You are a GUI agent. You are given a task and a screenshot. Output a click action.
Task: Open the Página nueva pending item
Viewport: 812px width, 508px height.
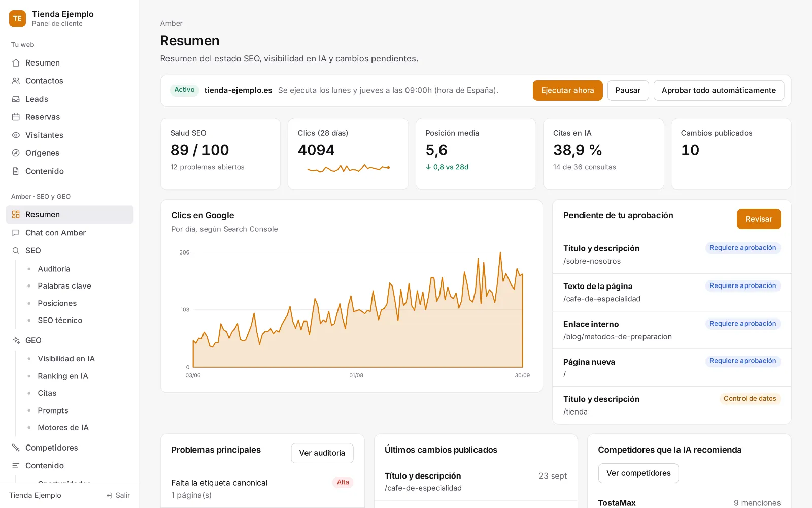click(x=671, y=368)
